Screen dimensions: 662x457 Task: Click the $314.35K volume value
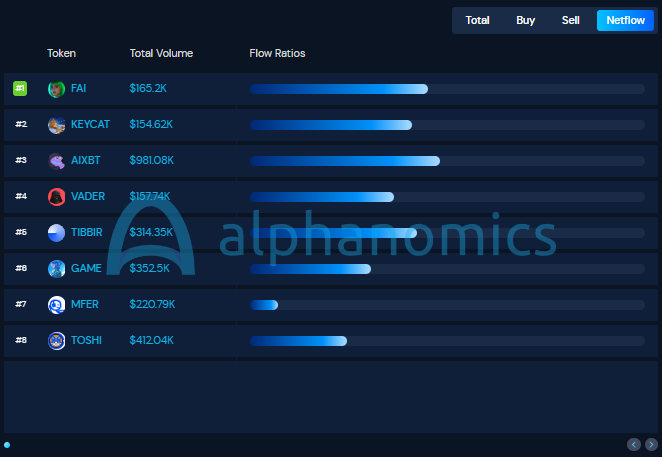[151, 232]
